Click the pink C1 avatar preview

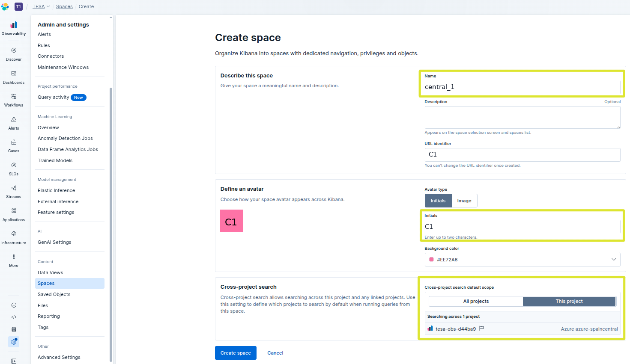tap(231, 221)
